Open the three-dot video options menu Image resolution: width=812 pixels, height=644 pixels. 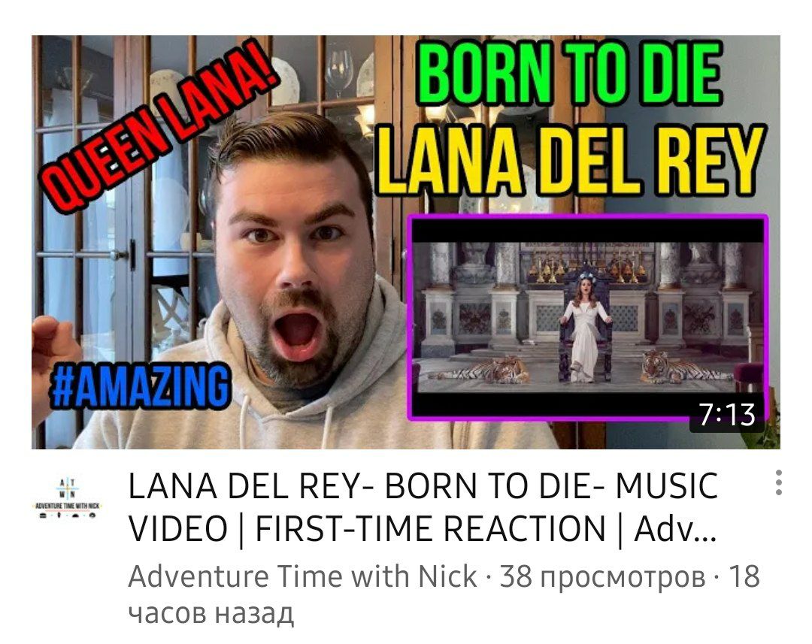tap(778, 482)
